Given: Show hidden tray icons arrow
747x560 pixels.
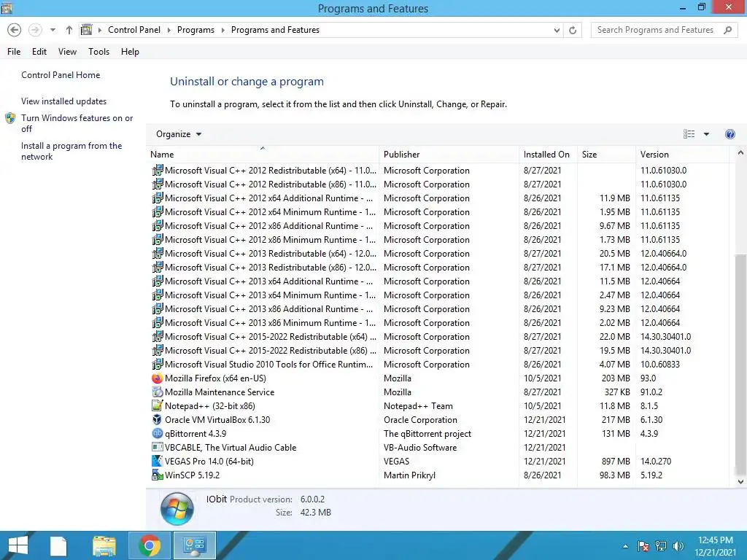Looking at the screenshot, I should (625, 546).
